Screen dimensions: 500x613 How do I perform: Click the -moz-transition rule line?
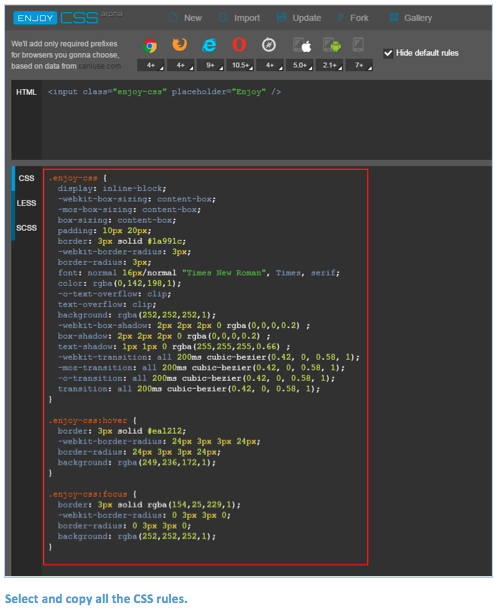pyautogui.click(x=201, y=368)
